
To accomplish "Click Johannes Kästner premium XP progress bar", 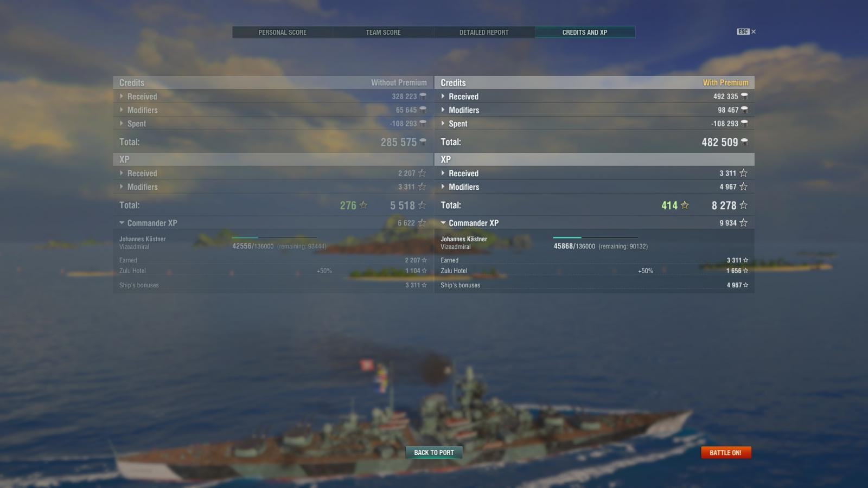I will 595,237.
